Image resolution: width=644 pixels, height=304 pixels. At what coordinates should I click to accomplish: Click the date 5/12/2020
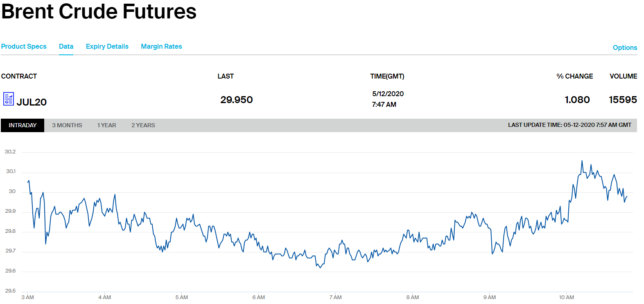pos(388,94)
